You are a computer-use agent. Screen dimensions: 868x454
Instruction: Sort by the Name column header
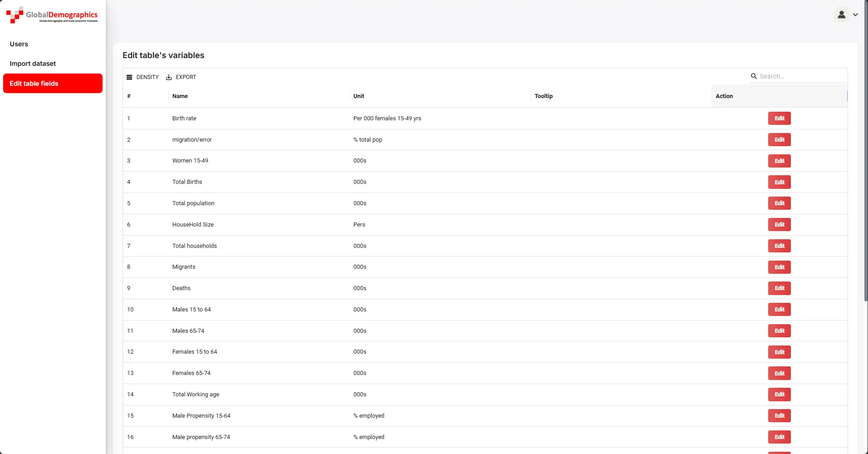click(x=180, y=96)
